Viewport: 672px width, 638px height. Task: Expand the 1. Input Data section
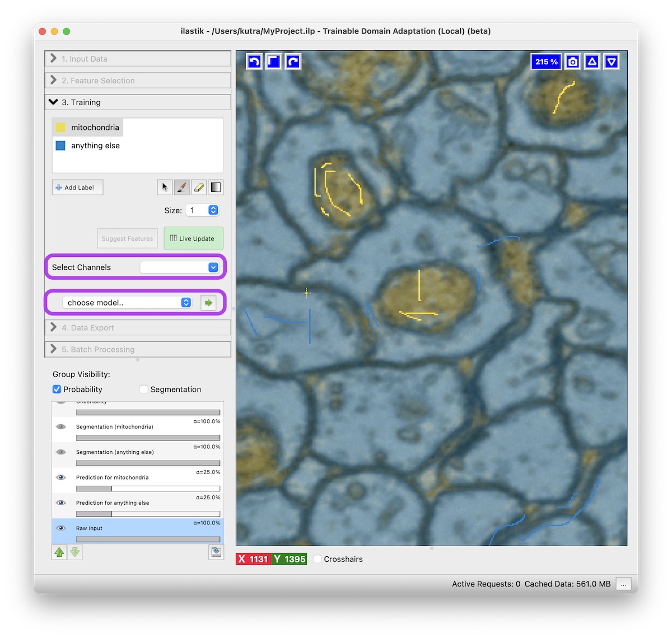tap(138, 59)
